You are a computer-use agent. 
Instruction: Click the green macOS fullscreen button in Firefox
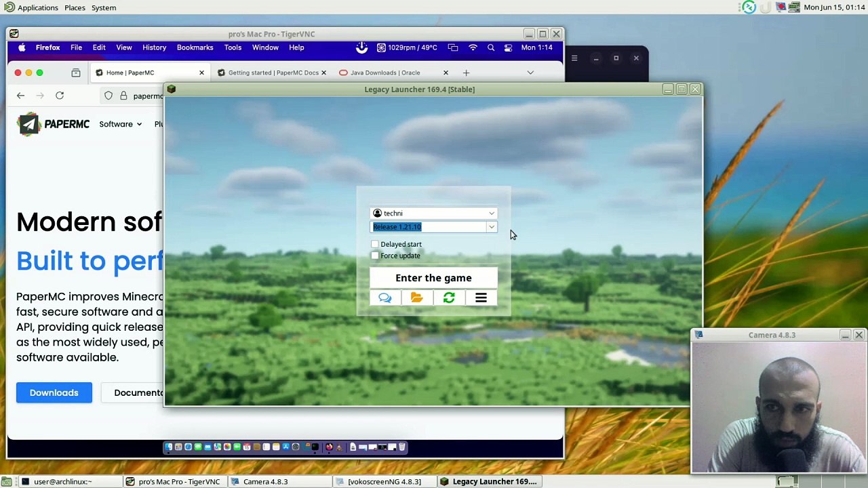tap(39, 73)
